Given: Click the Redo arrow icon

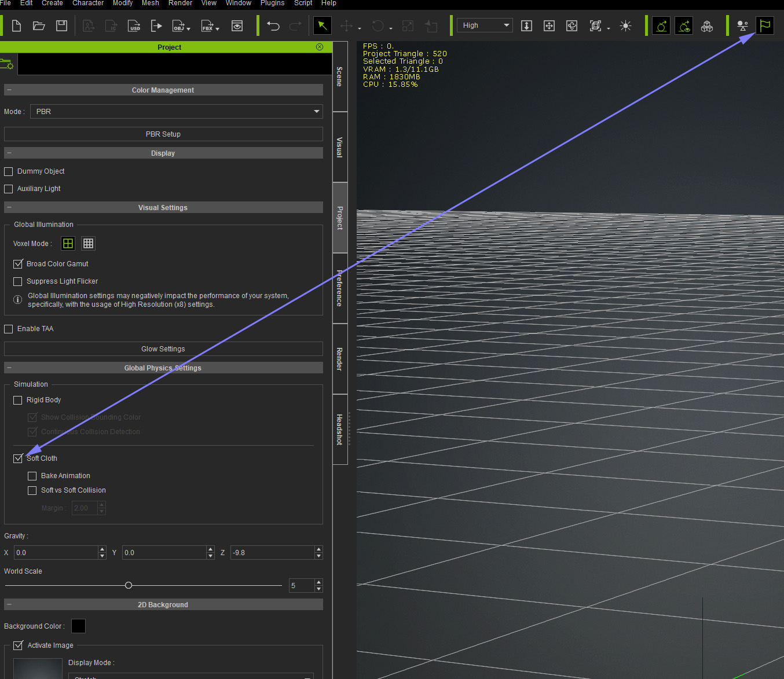Looking at the screenshot, I should (x=295, y=26).
